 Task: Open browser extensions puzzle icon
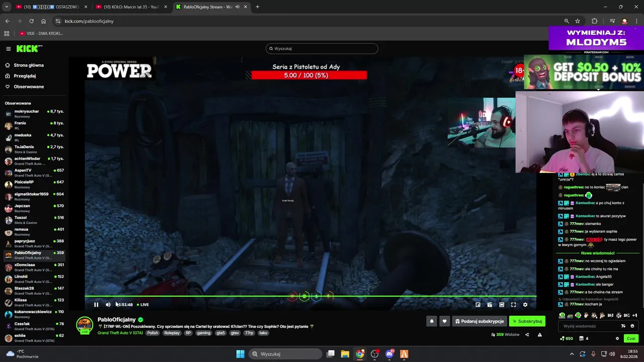595,21
